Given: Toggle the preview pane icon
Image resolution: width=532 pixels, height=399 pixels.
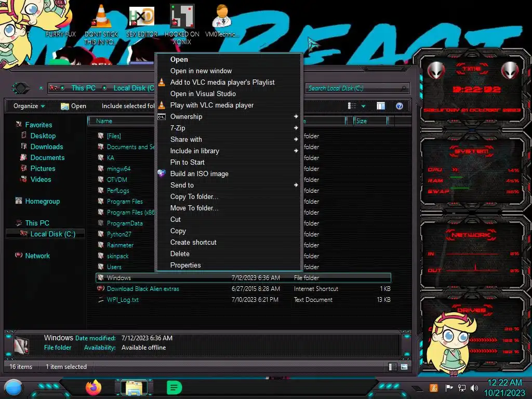Looking at the screenshot, I should click(381, 106).
